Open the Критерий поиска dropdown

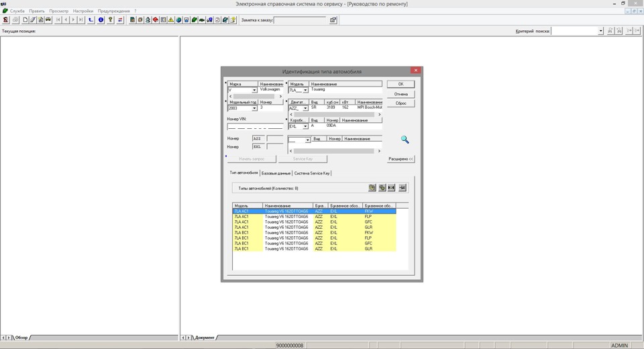[x=600, y=31]
